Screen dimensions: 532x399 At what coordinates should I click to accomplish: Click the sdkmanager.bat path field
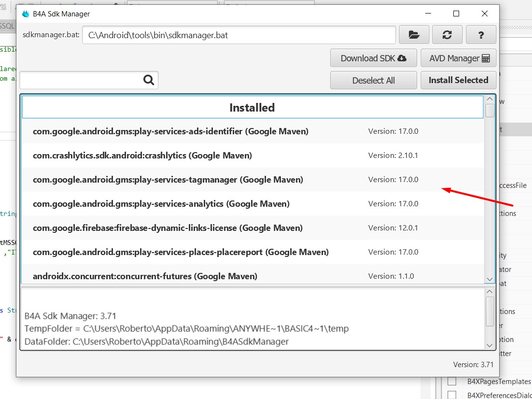pos(239,35)
